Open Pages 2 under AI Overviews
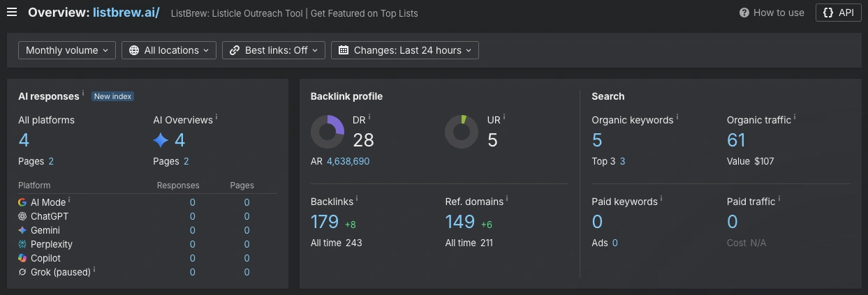This screenshot has width=868, height=295. (186, 161)
